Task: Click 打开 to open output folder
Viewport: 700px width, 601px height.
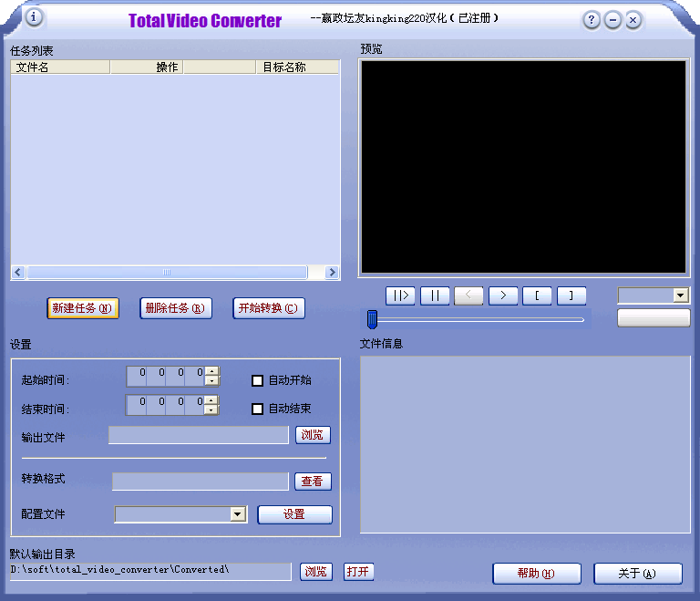Action: coord(358,572)
